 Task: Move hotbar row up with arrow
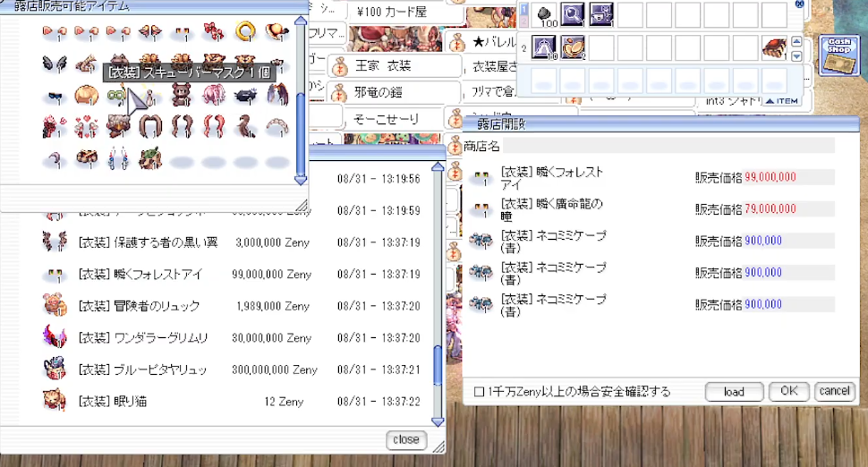pyautogui.click(x=796, y=41)
